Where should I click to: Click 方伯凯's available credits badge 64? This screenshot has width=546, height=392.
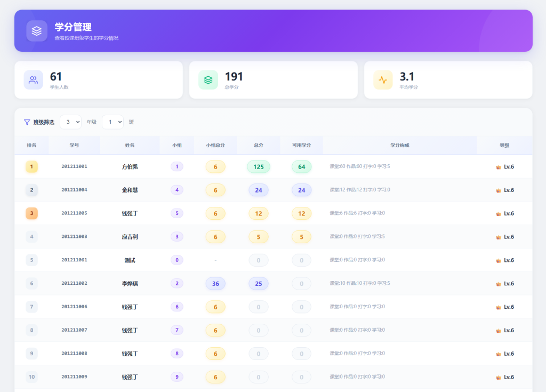301,167
